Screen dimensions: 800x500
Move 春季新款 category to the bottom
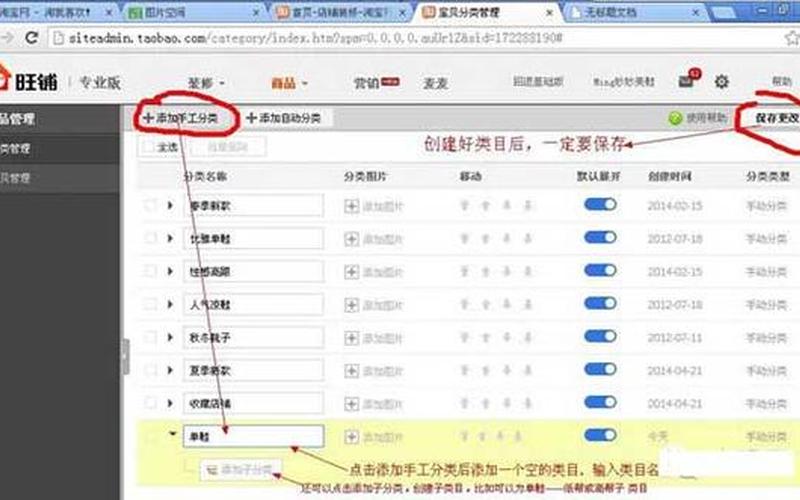pyautogui.click(x=528, y=206)
